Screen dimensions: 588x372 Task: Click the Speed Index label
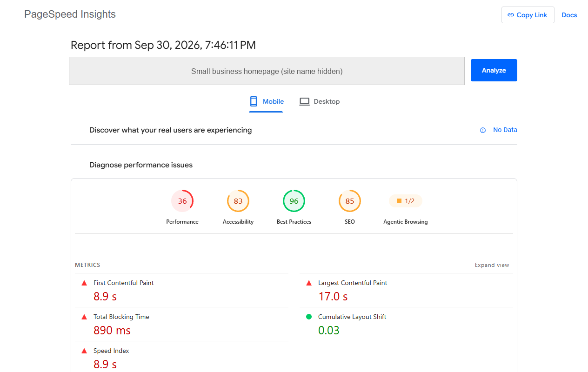point(111,351)
